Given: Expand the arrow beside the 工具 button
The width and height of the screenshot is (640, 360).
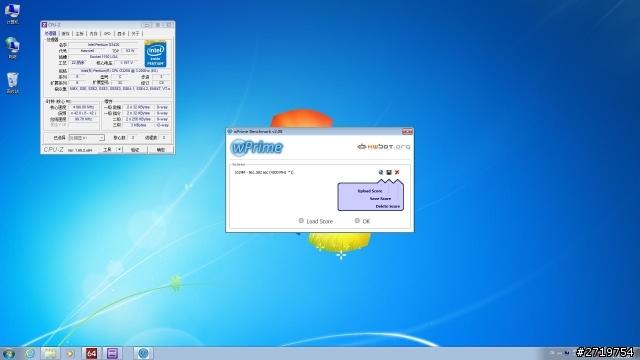Looking at the screenshot, I should [120, 150].
